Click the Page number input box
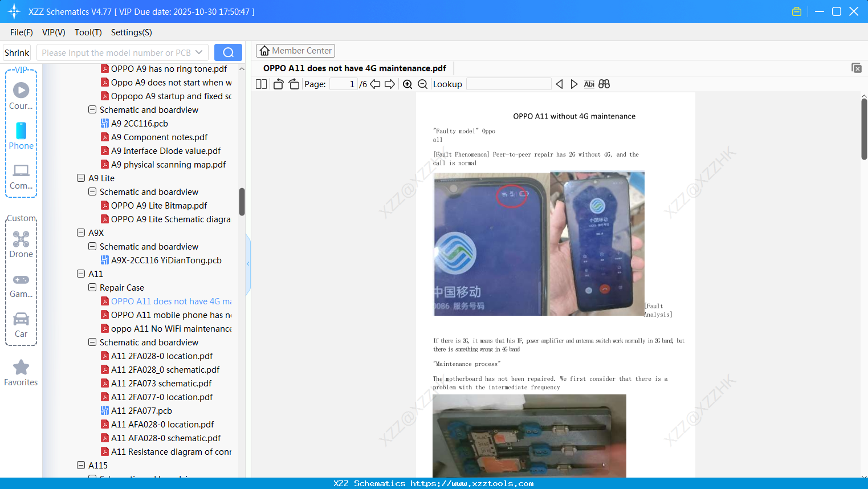Image resolution: width=868 pixels, height=489 pixels. [344, 84]
